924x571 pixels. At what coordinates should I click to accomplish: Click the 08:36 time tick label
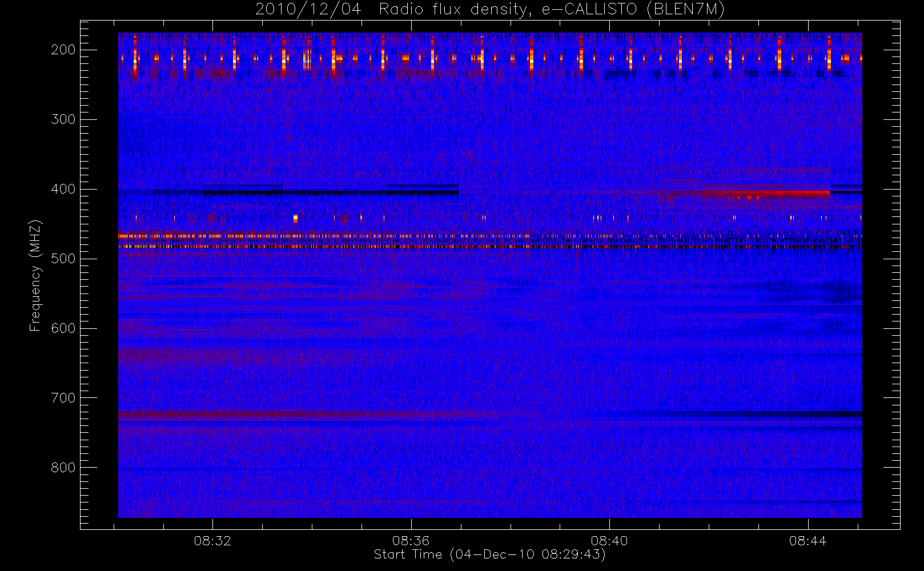coord(411,541)
